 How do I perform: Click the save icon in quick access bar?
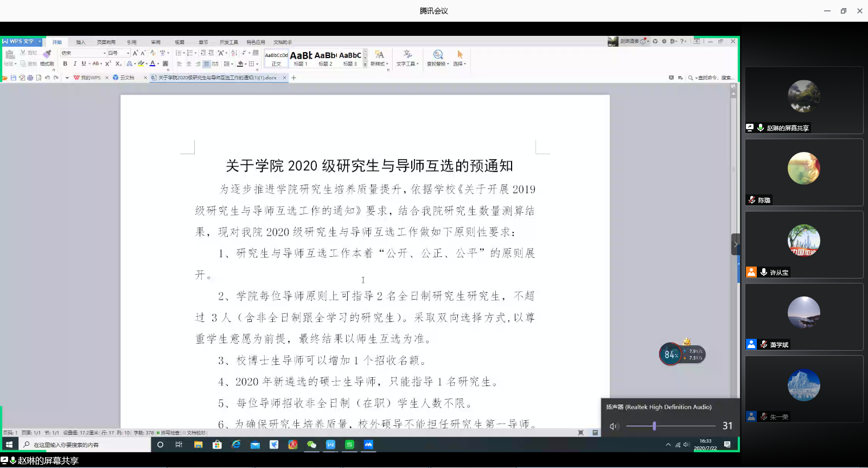(x=13, y=78)
